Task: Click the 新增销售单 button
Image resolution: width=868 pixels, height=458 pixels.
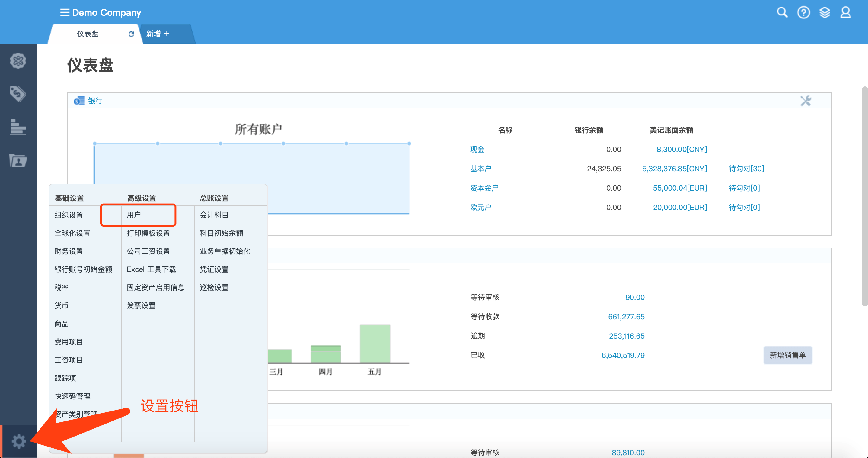Action: pos(787,355)
